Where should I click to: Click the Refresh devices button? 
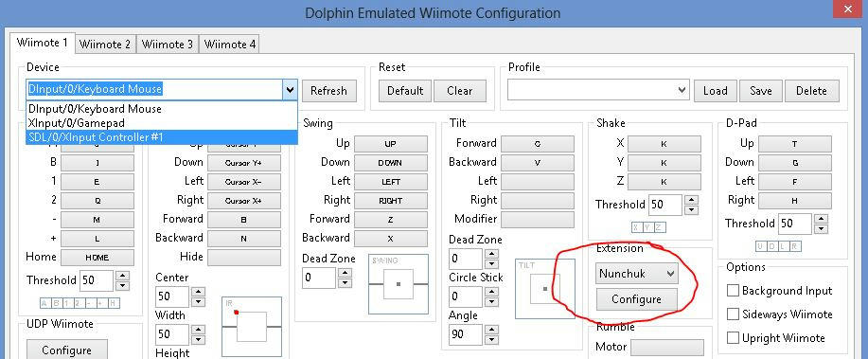328,91
